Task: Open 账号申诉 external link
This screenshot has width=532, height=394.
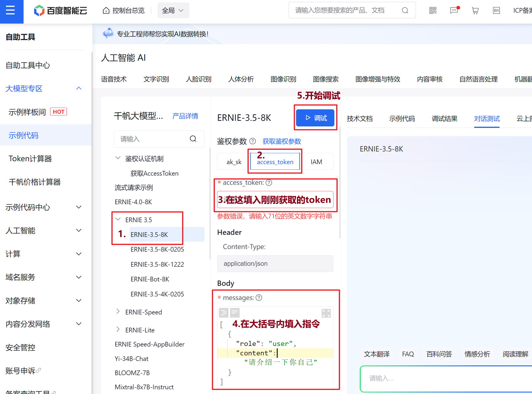Action: 23,370
